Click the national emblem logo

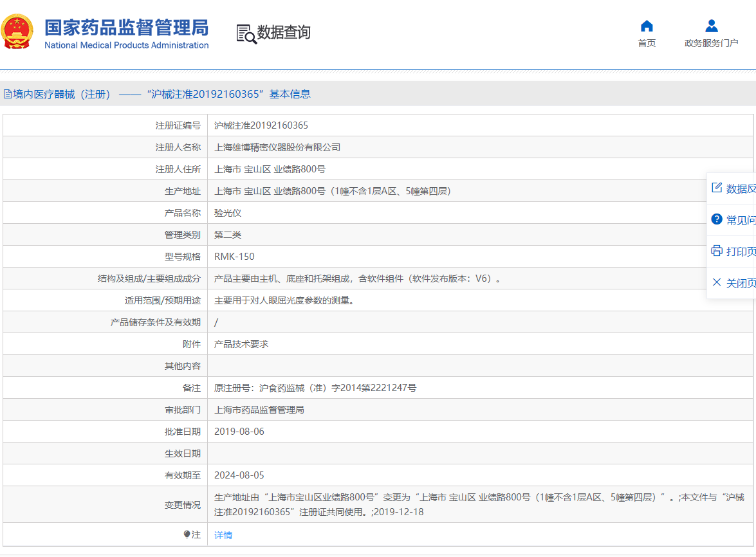(17, 32)
